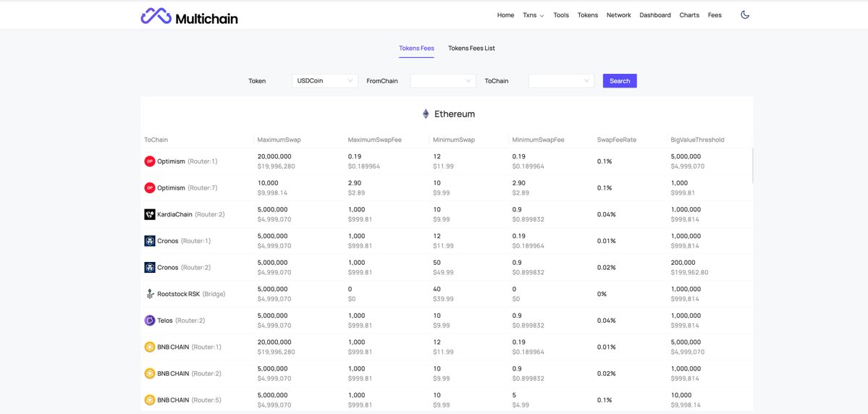Click MaximumSwap 20,000,000 in BNB Router:1 row
Image resolution: width=868 pixels, height=414 pixels.
[x=274, y=342]
